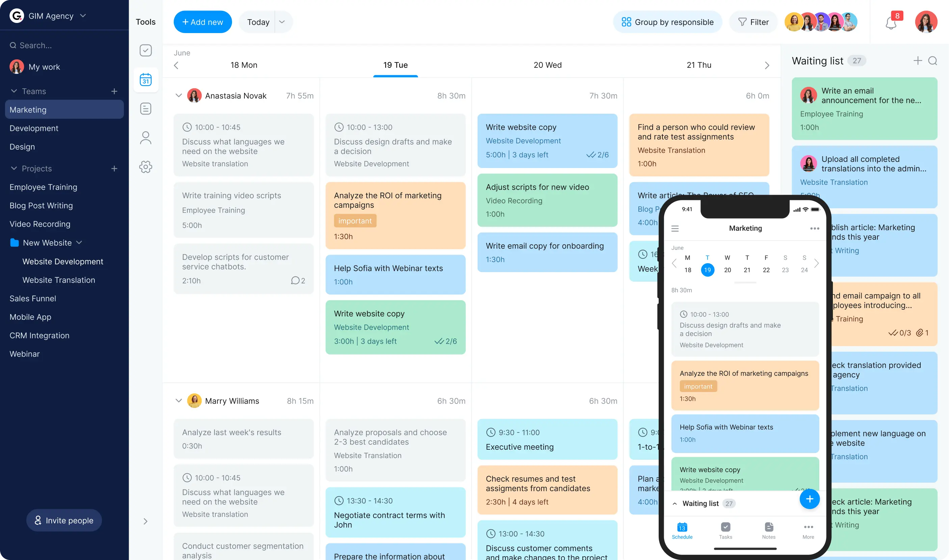Click the calendar date view icon

[x=146, y=79]
